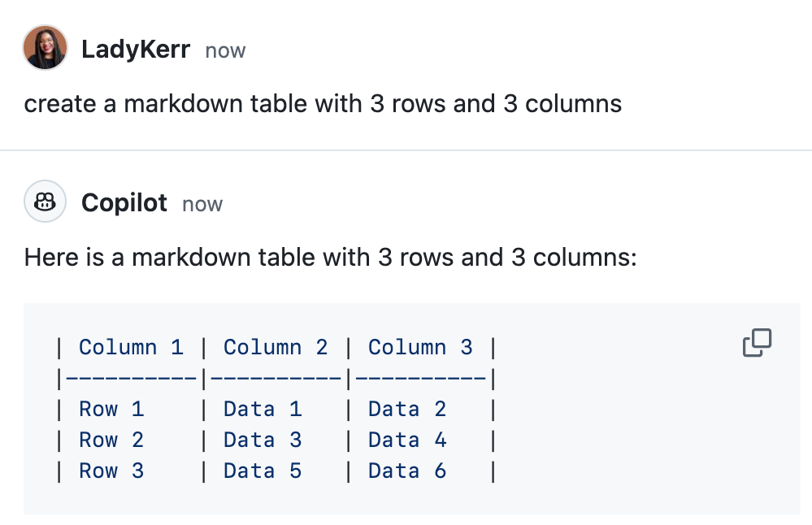Select the Copilot name label
Viewport: 812px width, 525px height.
[x=124, y=202]
